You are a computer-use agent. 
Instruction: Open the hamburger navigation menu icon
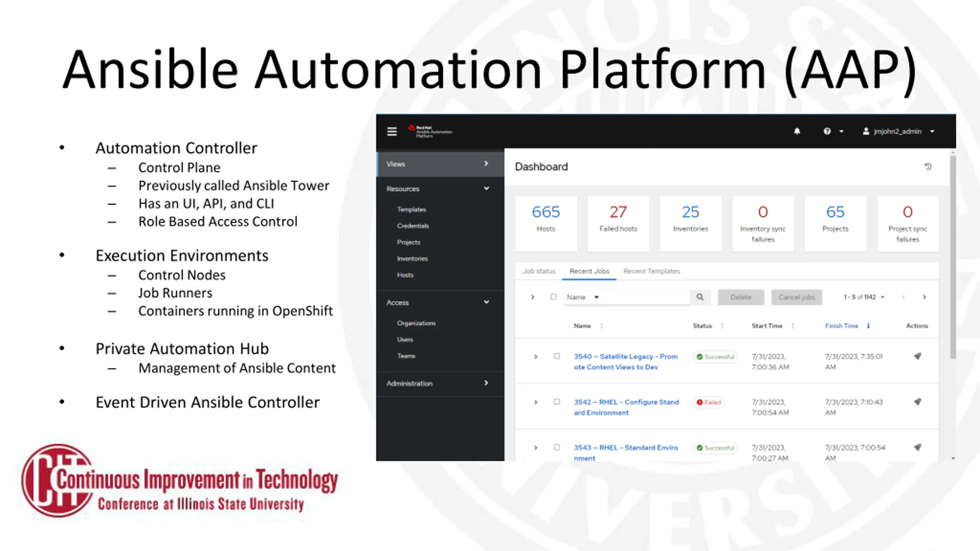pos(392,132)
